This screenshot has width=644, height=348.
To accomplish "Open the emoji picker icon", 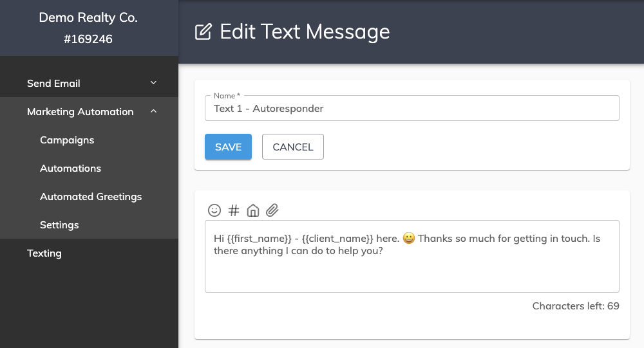I will pos(214,210).
